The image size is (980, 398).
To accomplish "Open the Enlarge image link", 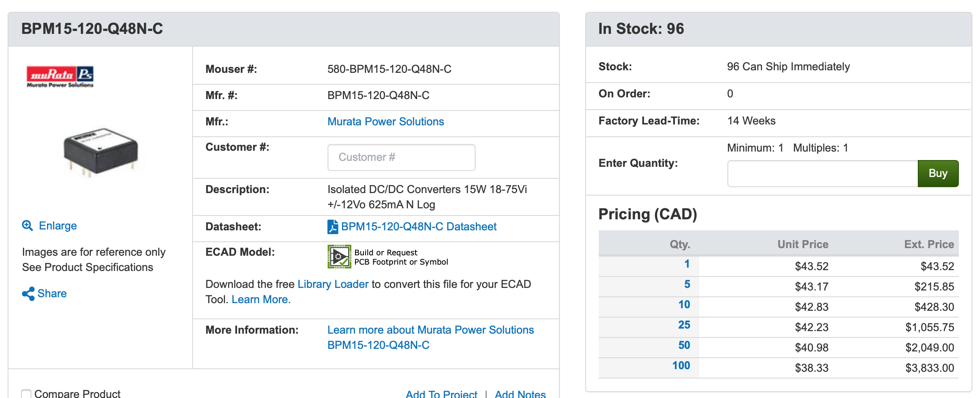I will click(x=58, y=226).
